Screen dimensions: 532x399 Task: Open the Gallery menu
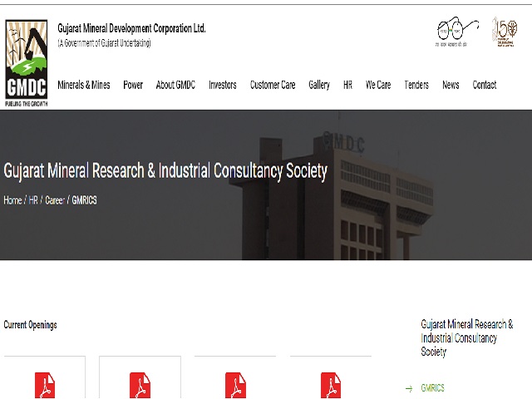[319, 85]
